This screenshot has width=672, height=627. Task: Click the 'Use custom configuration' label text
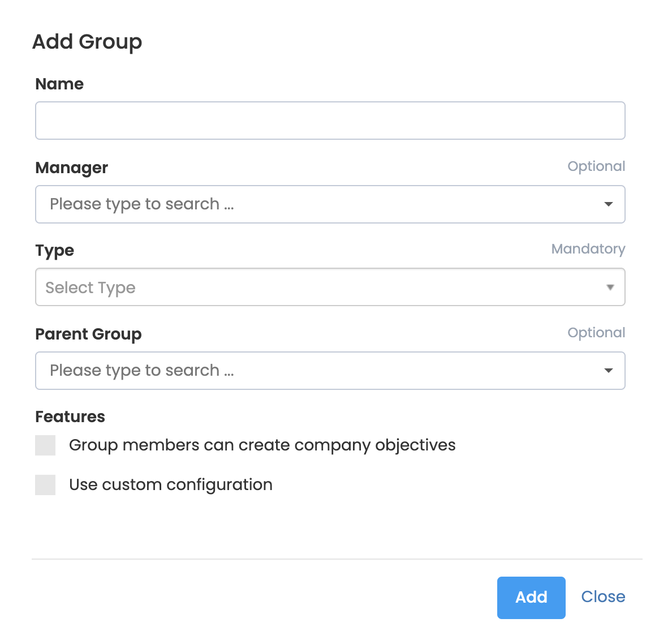pos(171,485)
